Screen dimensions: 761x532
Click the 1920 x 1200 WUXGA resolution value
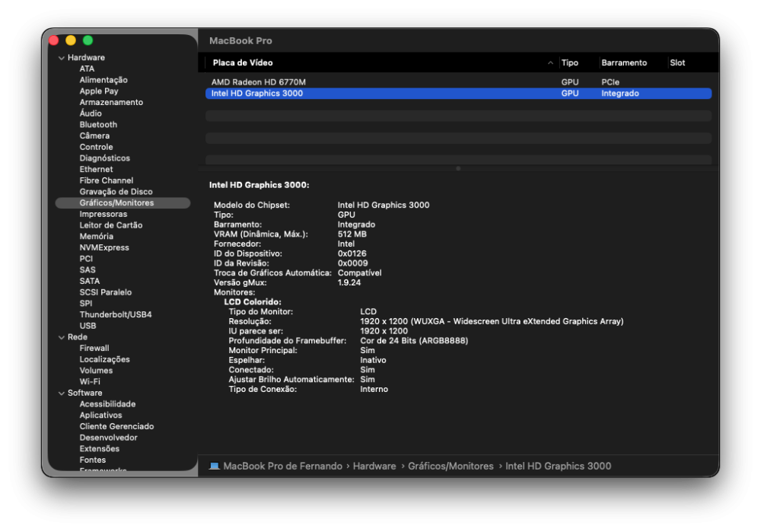point(492,321)
